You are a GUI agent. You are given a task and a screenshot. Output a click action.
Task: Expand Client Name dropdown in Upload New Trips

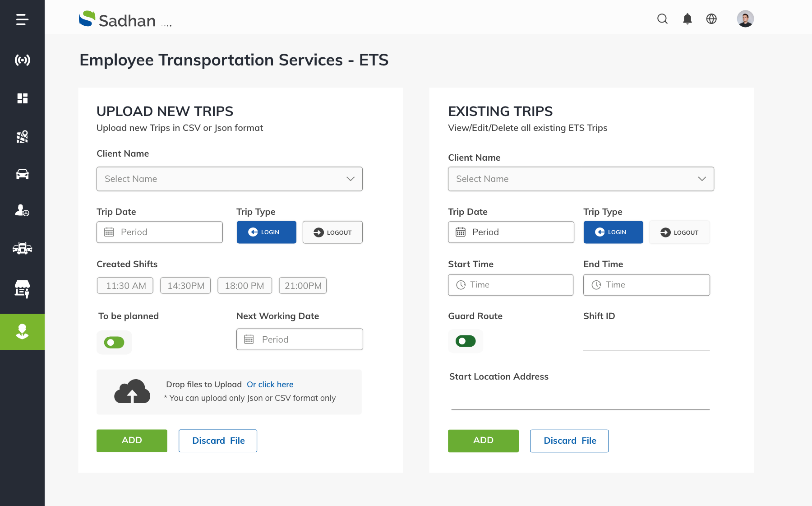(229, 179)
